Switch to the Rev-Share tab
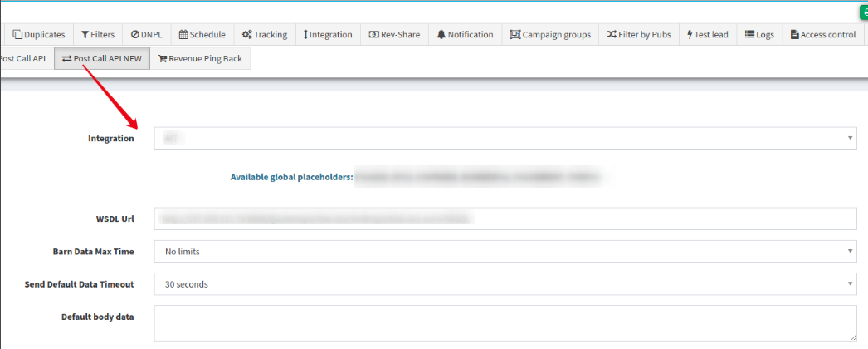 tap(394, 35)
